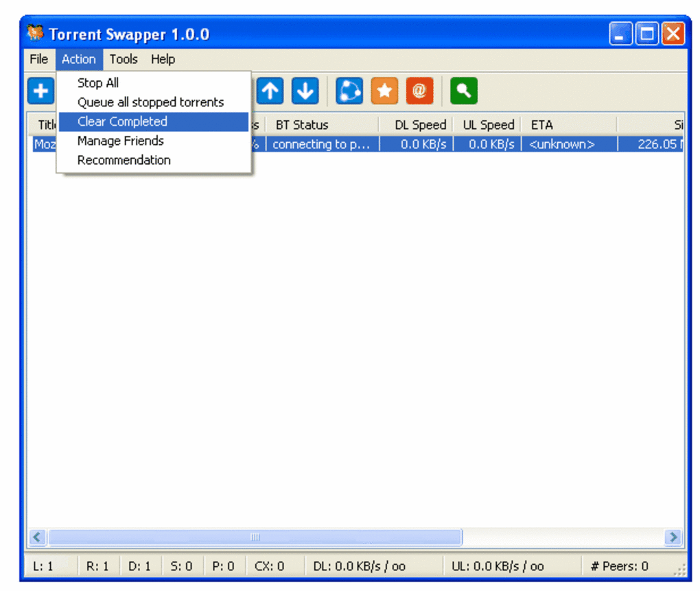Click the 'S: 0' status bar entry
The width and height of the screenshot is (700, 591).
(181, 566)
